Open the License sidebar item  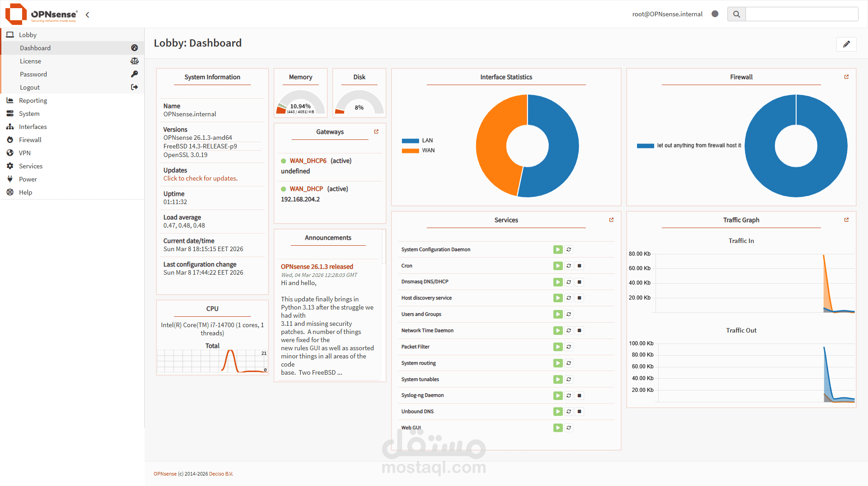[x=72, y=61]
